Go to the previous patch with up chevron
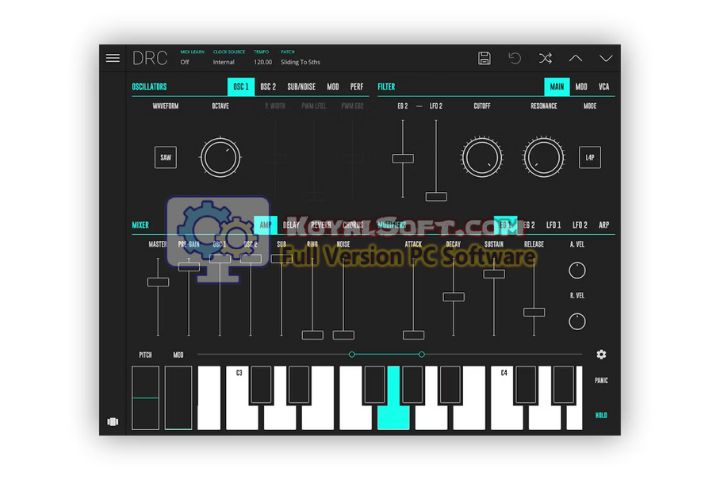Screen dimensions: 720x480 pos(575,58)
